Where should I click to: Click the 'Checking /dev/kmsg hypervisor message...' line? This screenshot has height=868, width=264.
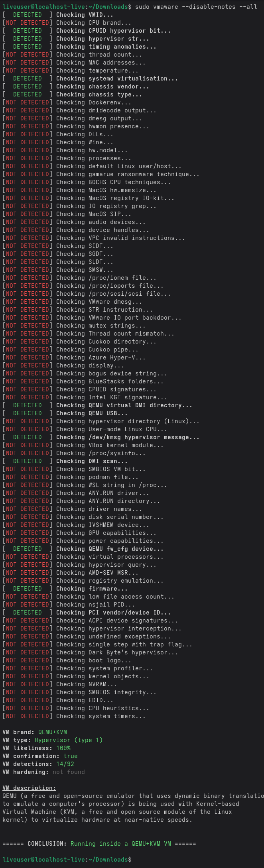point(128,437)
